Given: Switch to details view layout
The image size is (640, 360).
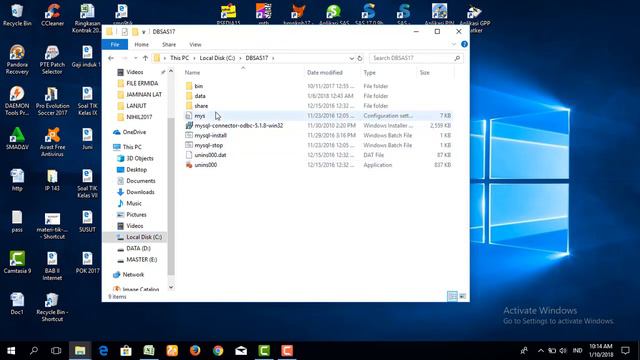Looking at the screenshot, I should point(452,296).
